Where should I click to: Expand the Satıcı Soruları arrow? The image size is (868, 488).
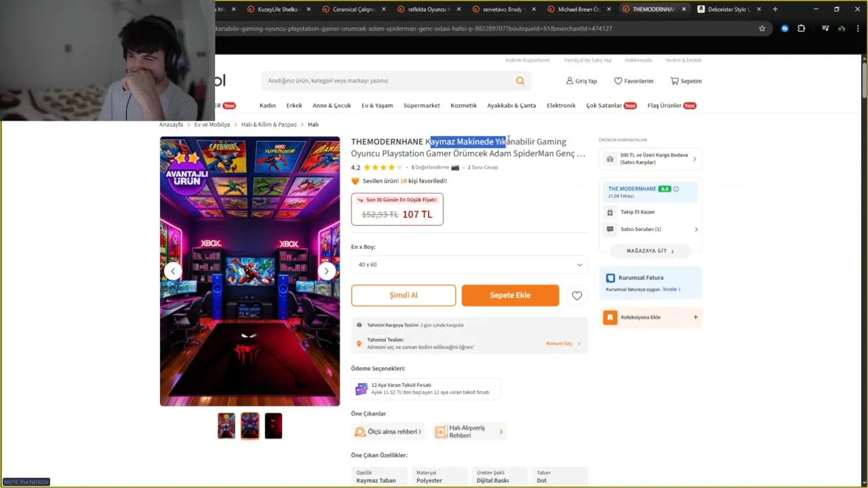(696, 229)
